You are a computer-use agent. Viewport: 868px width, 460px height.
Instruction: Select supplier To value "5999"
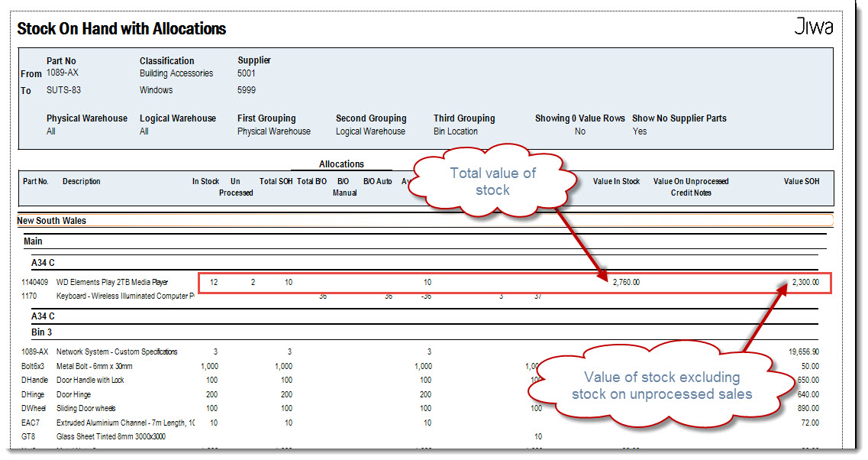pos(247,89)
